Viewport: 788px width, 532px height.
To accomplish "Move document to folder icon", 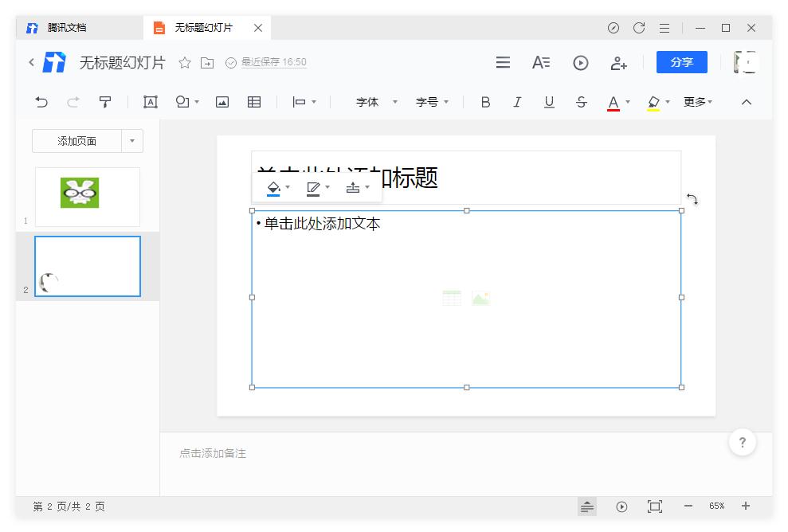I will pos(207,63).
